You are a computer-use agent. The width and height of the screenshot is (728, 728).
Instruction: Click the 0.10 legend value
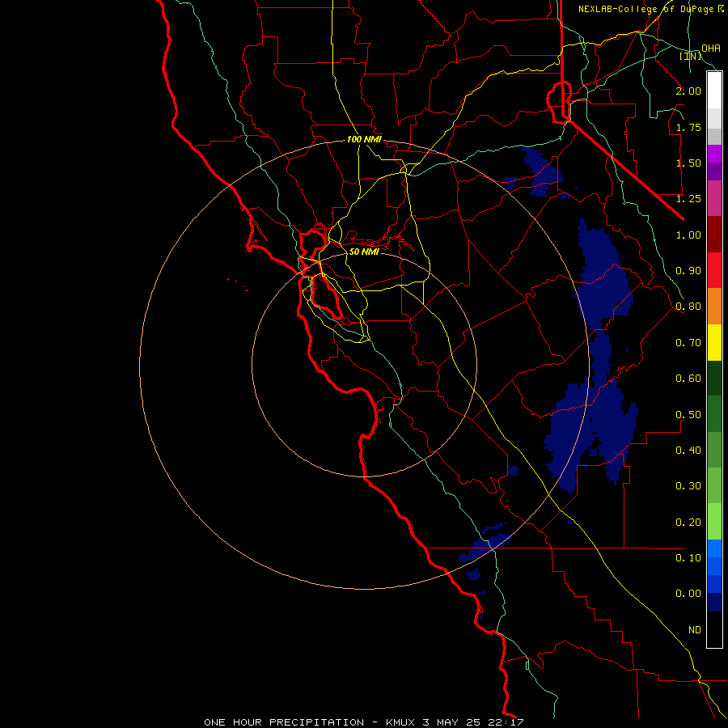688,558
